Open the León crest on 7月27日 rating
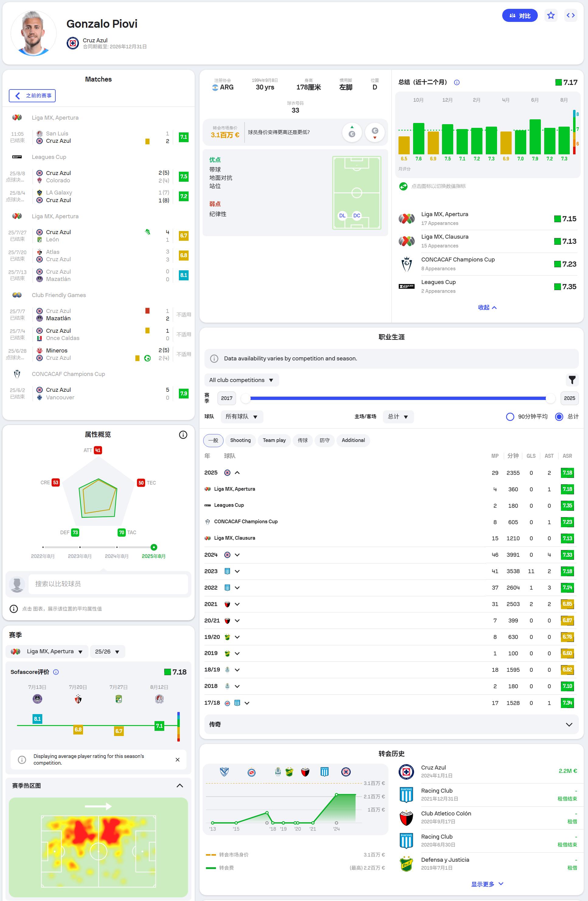The image size is (588, 901). point(119,699)
